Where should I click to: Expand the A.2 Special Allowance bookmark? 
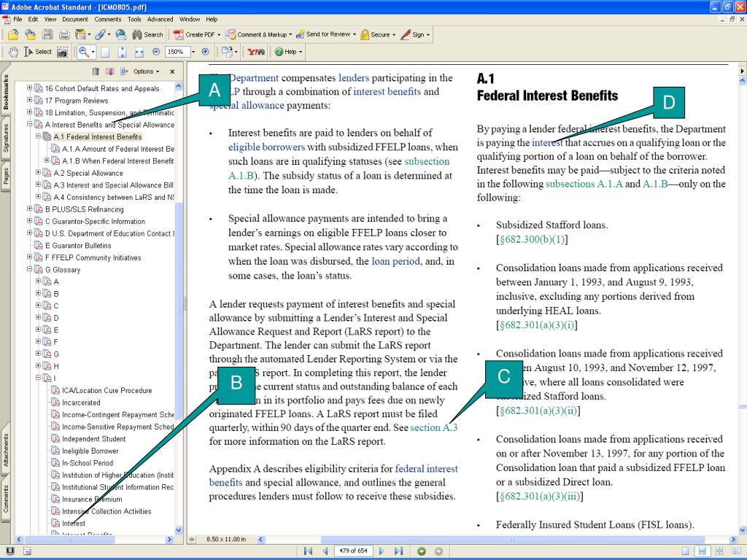[38, 172]
